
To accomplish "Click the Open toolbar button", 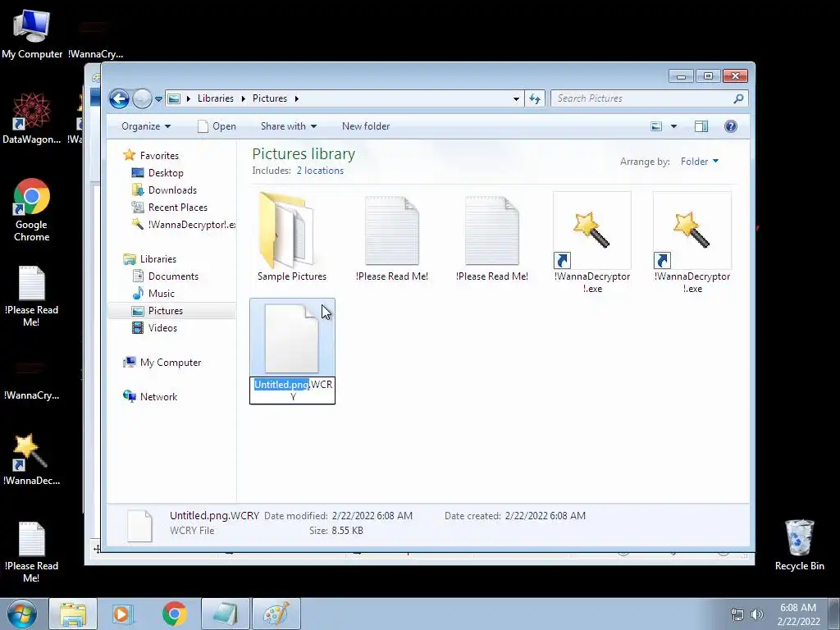I will click(x=217, y=126).
